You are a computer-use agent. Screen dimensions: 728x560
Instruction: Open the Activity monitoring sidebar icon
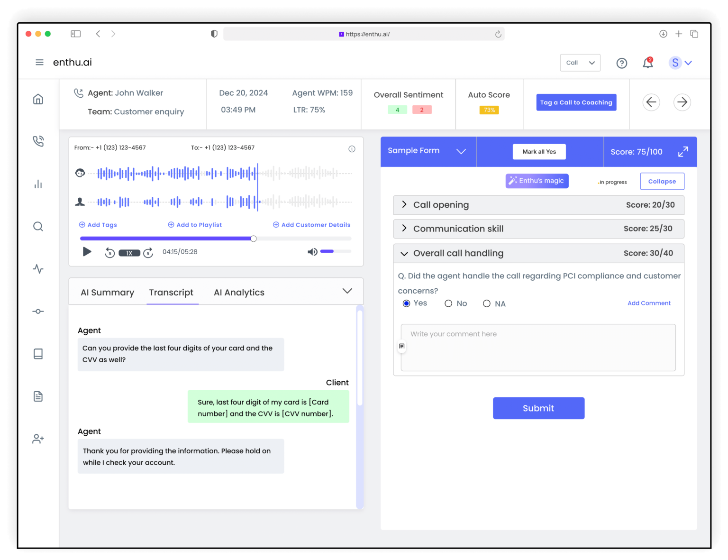[x=38, y=269]
